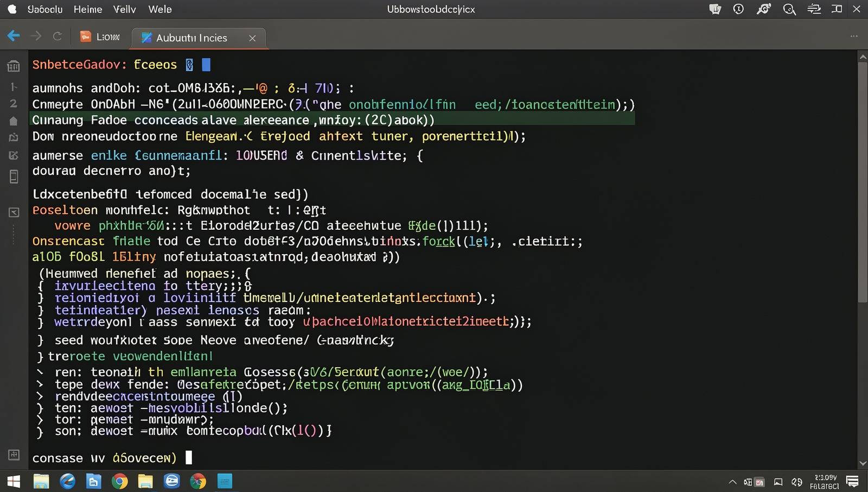Click the window layout icon in top bar
This screenshot has height=492, width=868.
coord(837,9)
